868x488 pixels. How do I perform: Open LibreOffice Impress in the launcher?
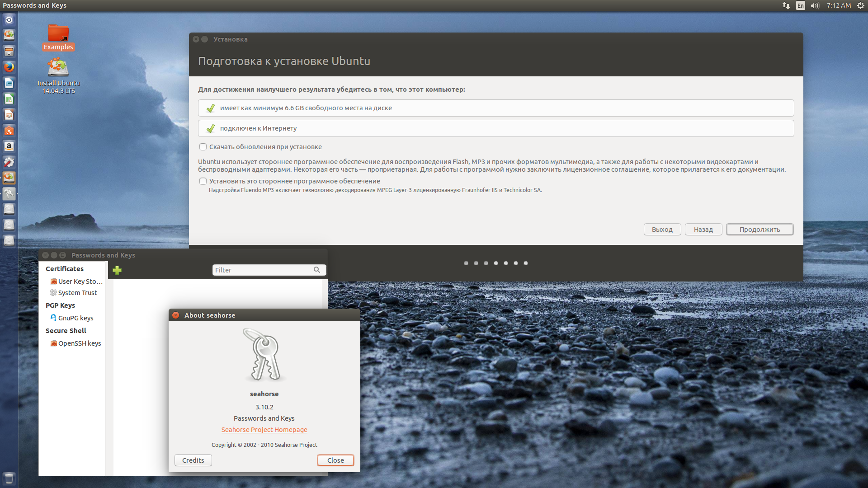(9, 115)
